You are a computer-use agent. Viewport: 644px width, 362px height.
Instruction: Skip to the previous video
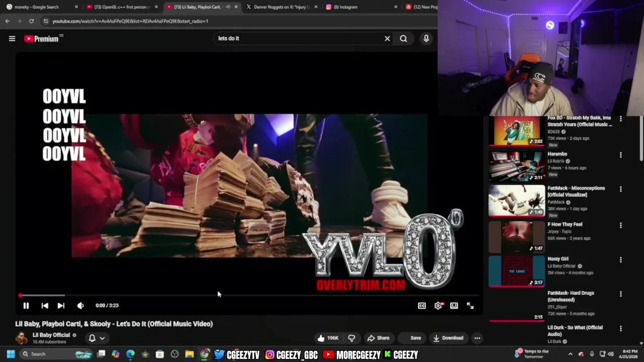coord(45,306)
